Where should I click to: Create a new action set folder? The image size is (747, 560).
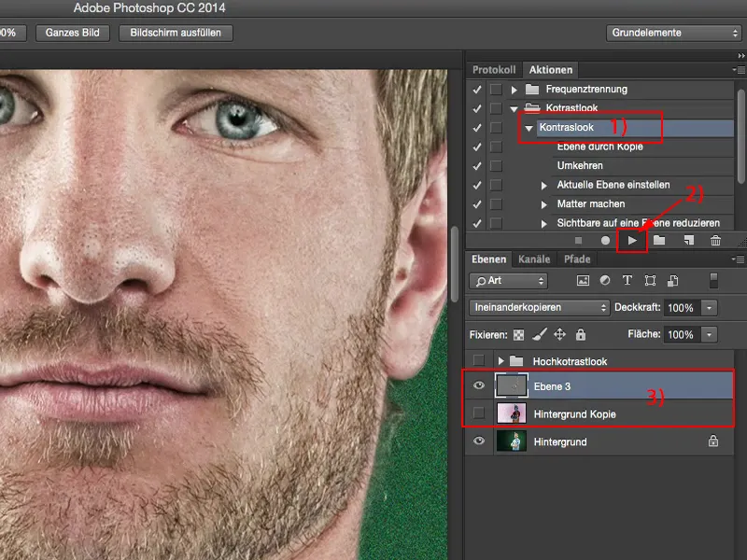point(659,240)
